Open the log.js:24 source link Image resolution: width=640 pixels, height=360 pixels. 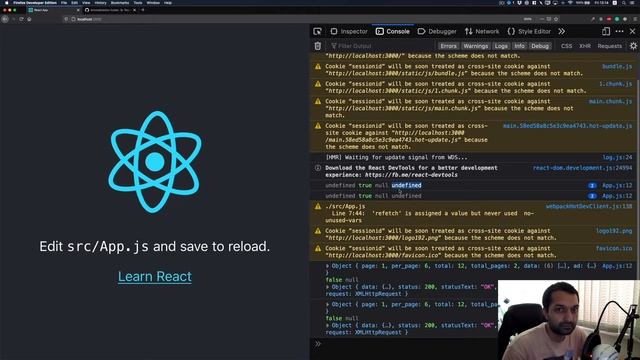click(617, 157)
